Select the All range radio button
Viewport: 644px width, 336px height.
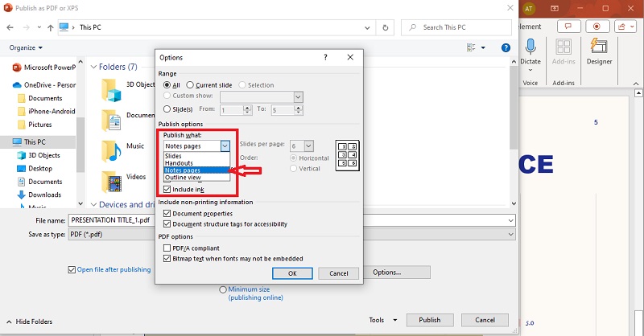point(167,85)
